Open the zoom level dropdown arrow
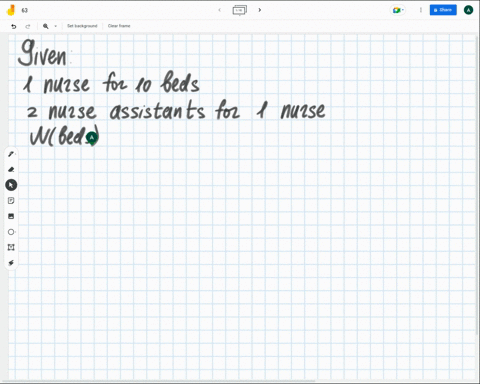 [x=55, y=26]
